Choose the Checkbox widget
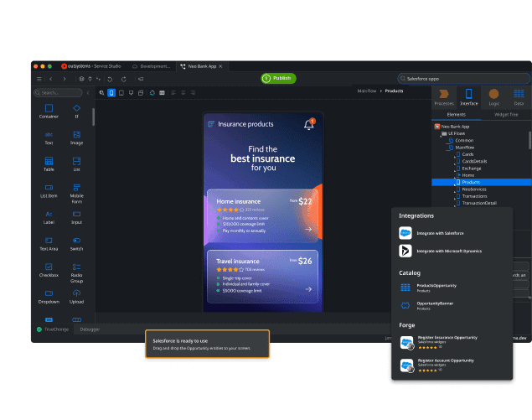This screenshot has height=420, width=532. coord(49,270)
